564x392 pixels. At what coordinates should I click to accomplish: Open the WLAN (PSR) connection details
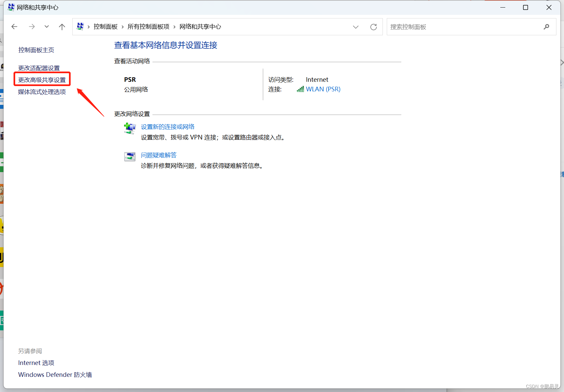[x=323, y=89]
